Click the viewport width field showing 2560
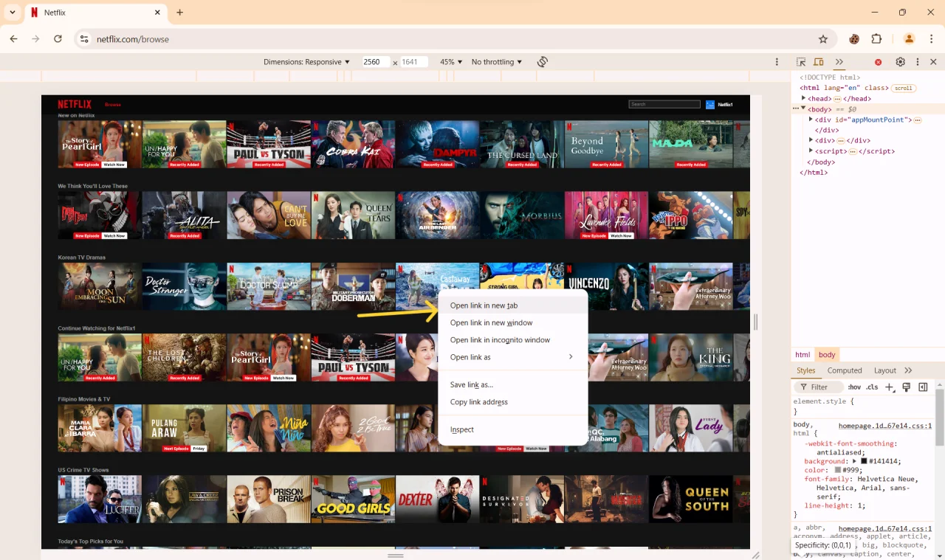This screenshot has width=945, height=560. click(x=376, y=62)
